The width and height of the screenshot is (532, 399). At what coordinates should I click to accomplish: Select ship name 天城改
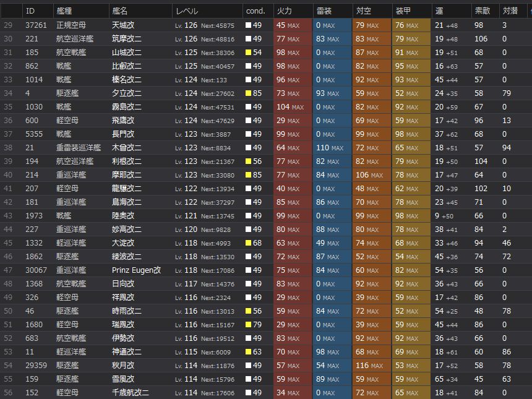[x=123, y=25]
